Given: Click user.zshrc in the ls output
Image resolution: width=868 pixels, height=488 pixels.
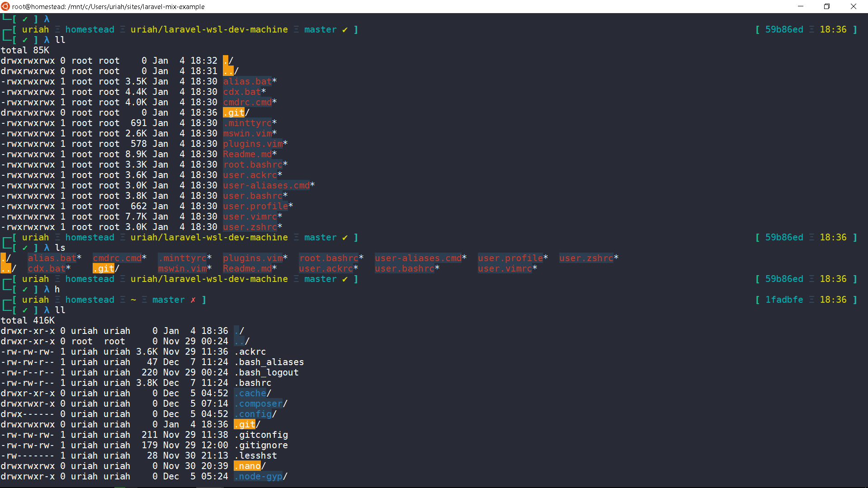Looking at the screenshot, I should click(586, 258).
